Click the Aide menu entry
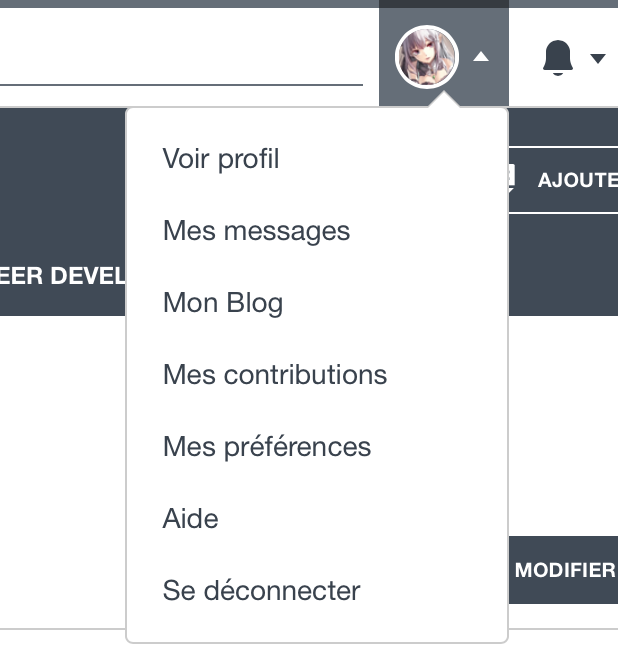 point(190,519)
